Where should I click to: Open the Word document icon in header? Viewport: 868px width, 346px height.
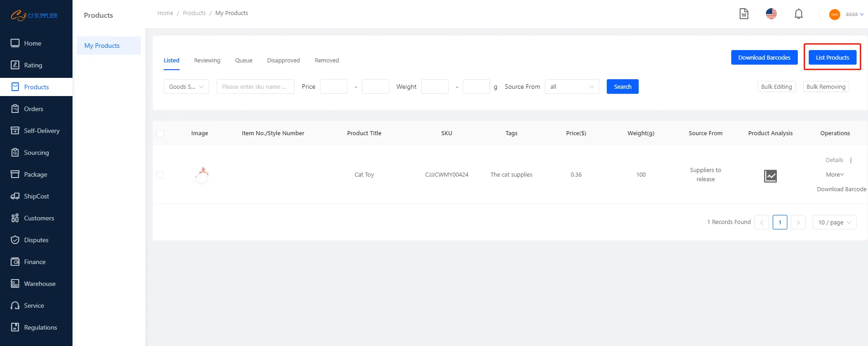744,14
